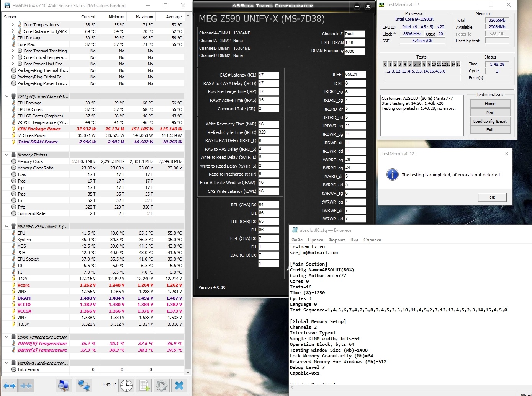Screen dimensions: 532x396
Task: Click the HWiNFO64 title bar app icon
Action: [x=7, y=5]
